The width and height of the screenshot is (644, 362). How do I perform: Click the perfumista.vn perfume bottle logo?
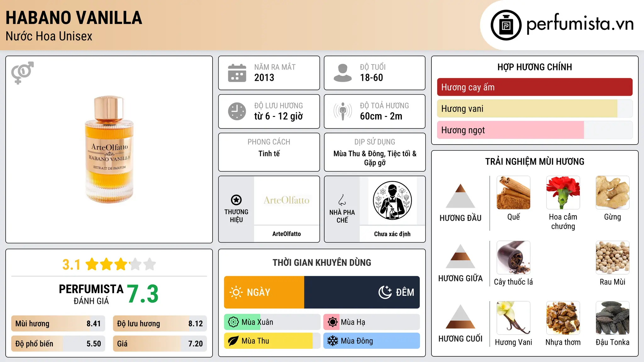pos(506,25)
